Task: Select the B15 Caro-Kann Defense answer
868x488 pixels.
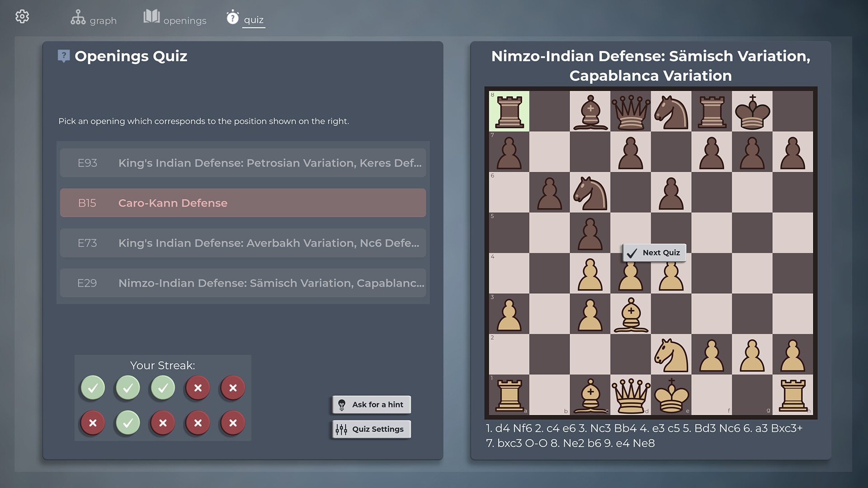Action: (x=242, y=203)
